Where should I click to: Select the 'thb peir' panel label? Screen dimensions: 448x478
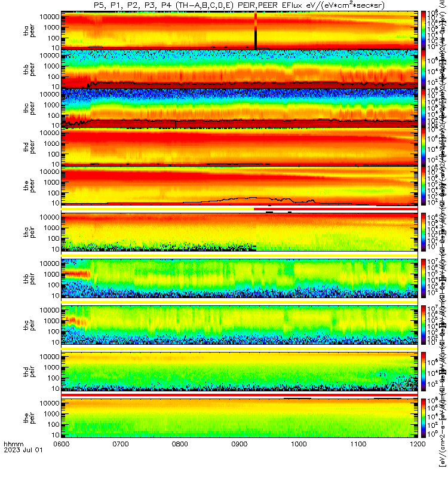tap(29, 278)
